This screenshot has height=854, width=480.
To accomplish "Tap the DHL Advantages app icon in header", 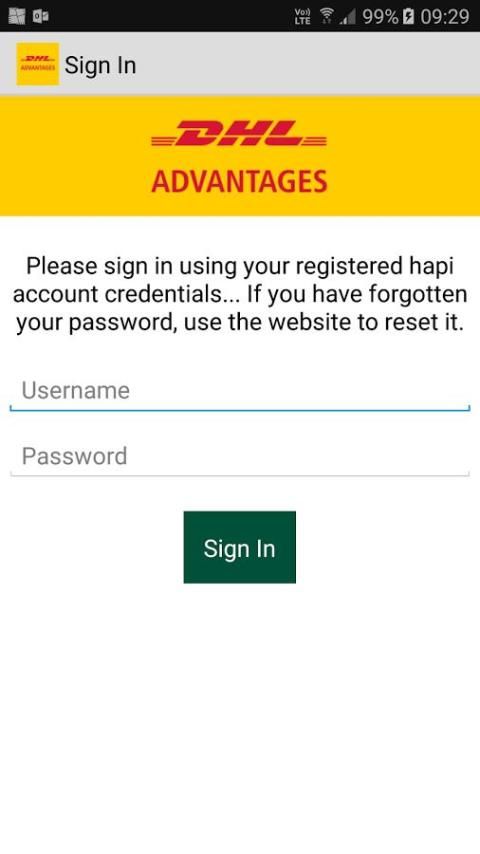I will (38, 64).
